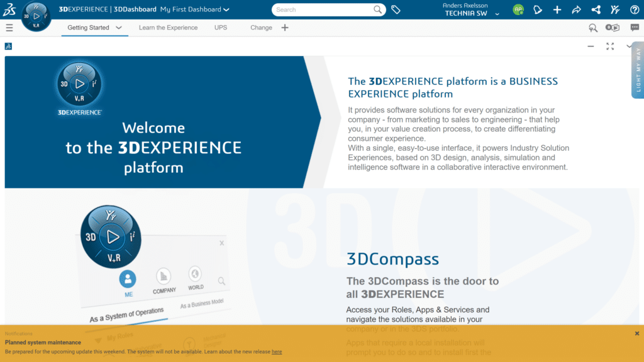Expand the My First Dashboard dropdown
644x362 pixels.
[226, 9]
